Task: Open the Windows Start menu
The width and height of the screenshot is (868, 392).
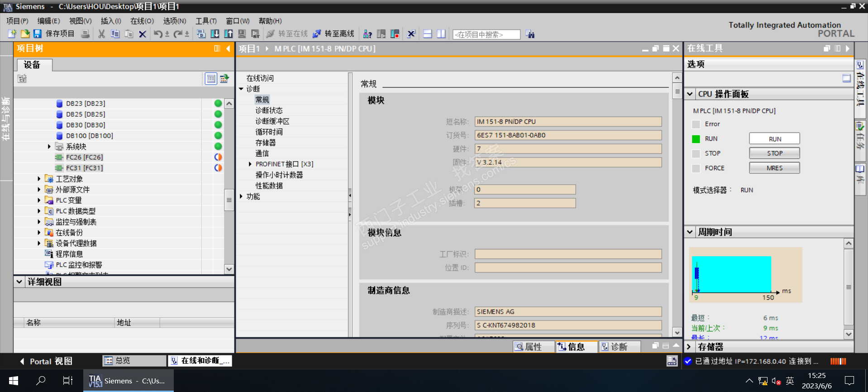Action: pyautogui.click(x=14, y=381)
